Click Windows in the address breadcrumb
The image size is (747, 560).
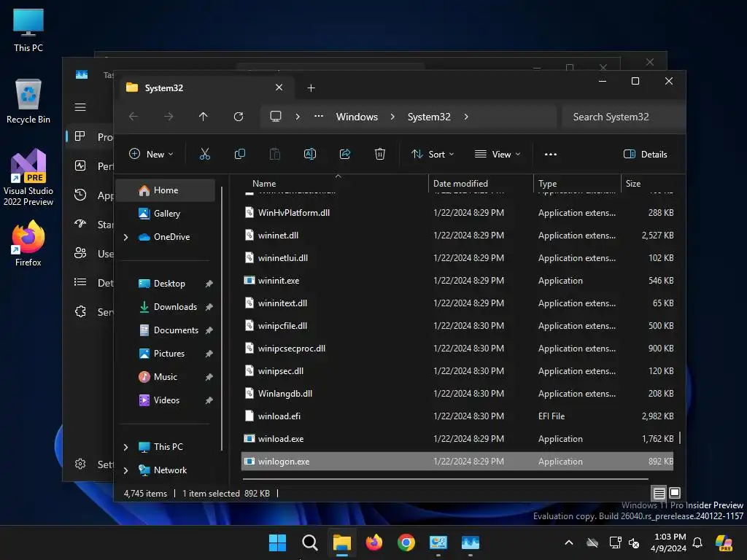[x=357, y=117]
